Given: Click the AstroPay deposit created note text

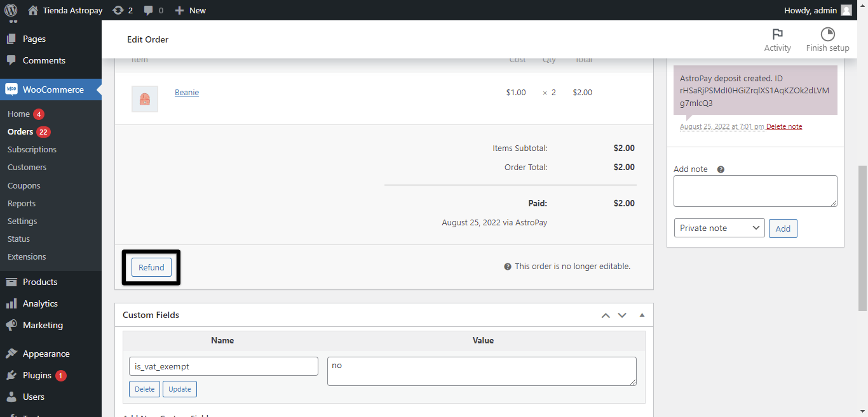Looking at the screenshot, I should point(755,91).
